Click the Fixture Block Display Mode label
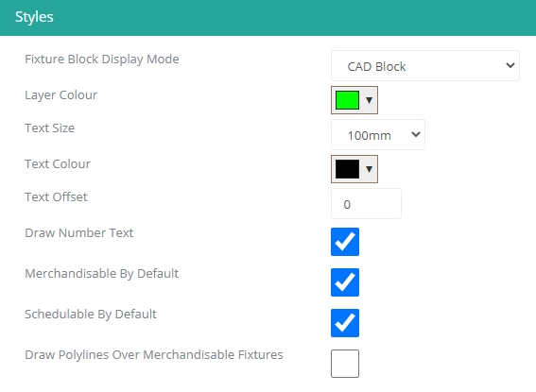The height and width of the screenshot is (392, 536). pyautogui.click(x=102, y=60)
